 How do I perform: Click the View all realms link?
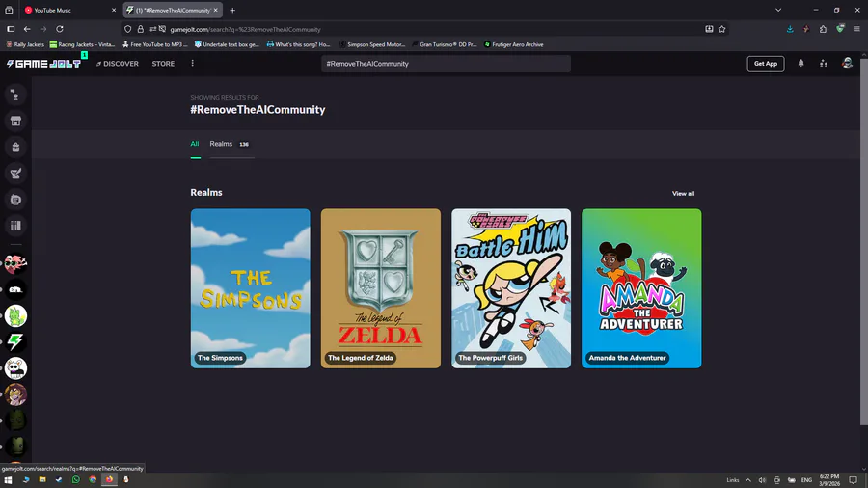click(683, 194)
